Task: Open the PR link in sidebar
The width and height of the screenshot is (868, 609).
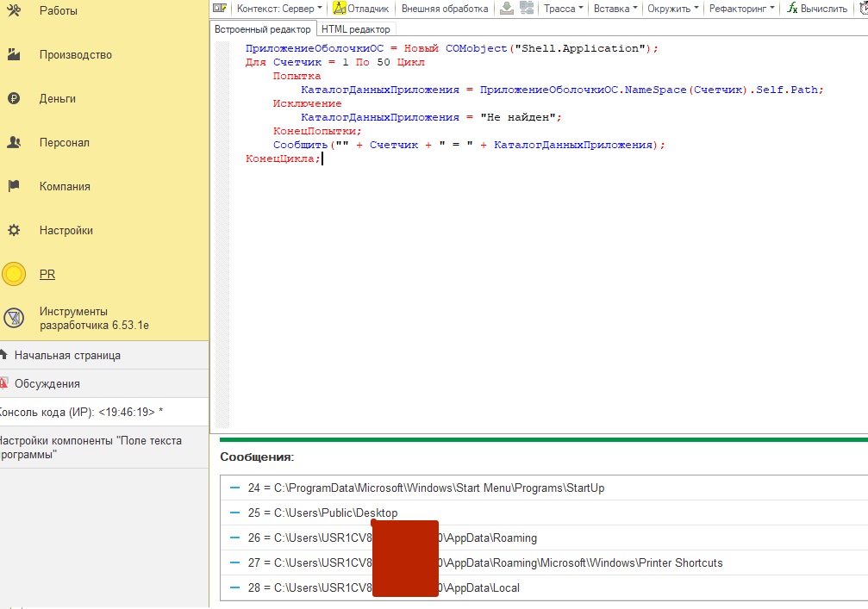Action: click(47, 275)
